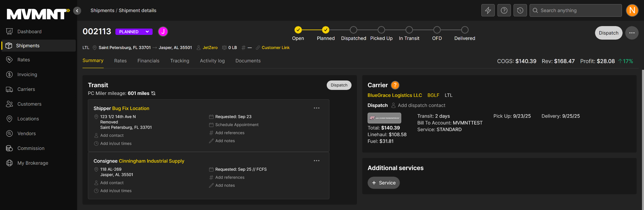
Task: Open the PLANNED status dropdown
Action: click(134, 32)
